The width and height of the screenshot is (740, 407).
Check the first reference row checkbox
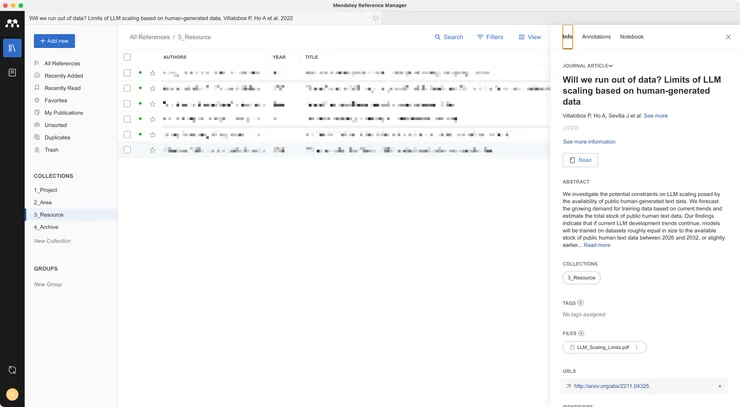(127, 73)
